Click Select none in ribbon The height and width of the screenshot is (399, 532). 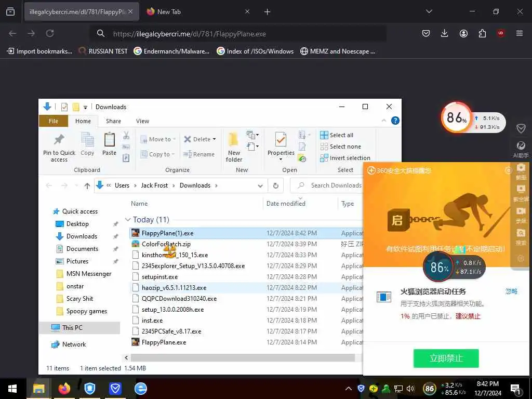[x=340, y=147]
